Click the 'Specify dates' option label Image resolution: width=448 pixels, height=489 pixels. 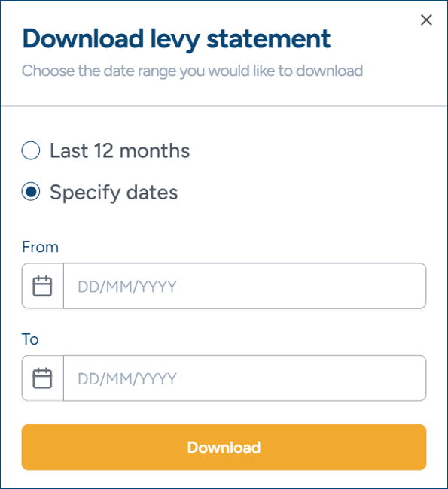tap(114, 193)
